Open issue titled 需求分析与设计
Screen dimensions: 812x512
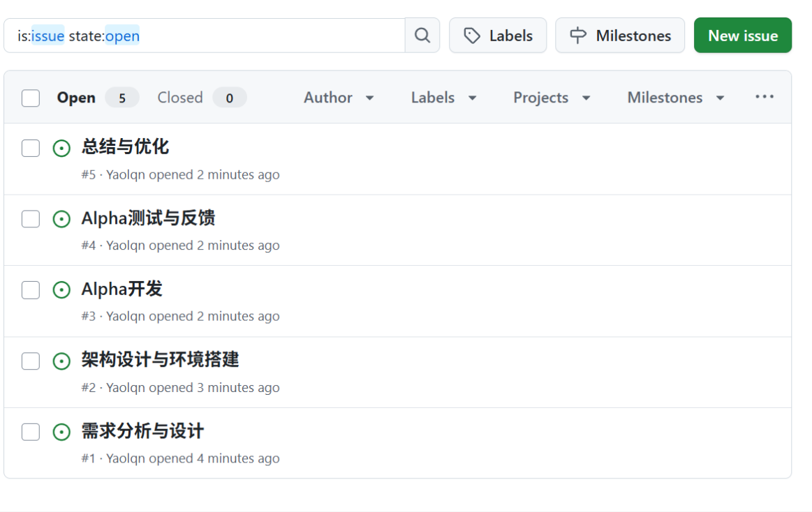click(142, 431)
